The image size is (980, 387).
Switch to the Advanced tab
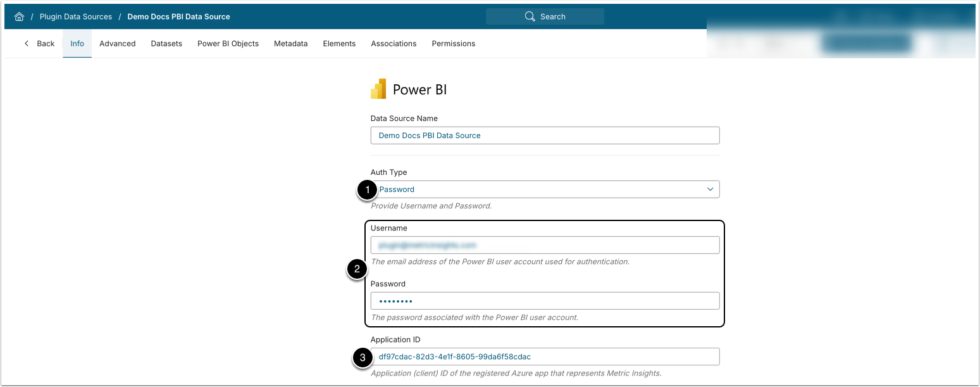(118, 44)
